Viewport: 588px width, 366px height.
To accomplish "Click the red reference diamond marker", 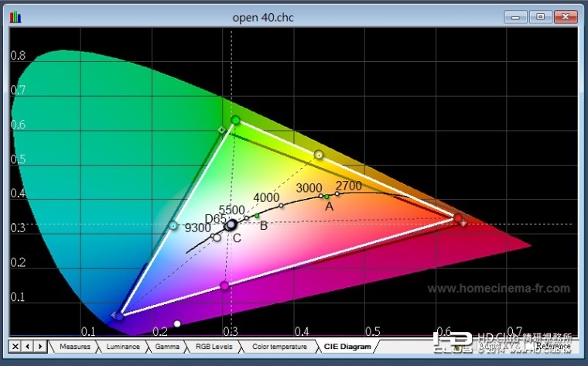I will (463, 223).
